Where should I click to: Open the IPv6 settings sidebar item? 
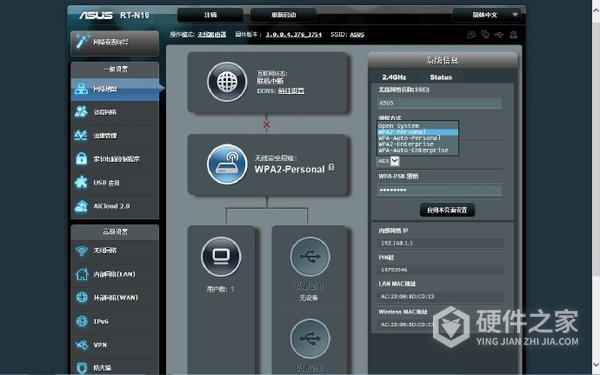114,321
